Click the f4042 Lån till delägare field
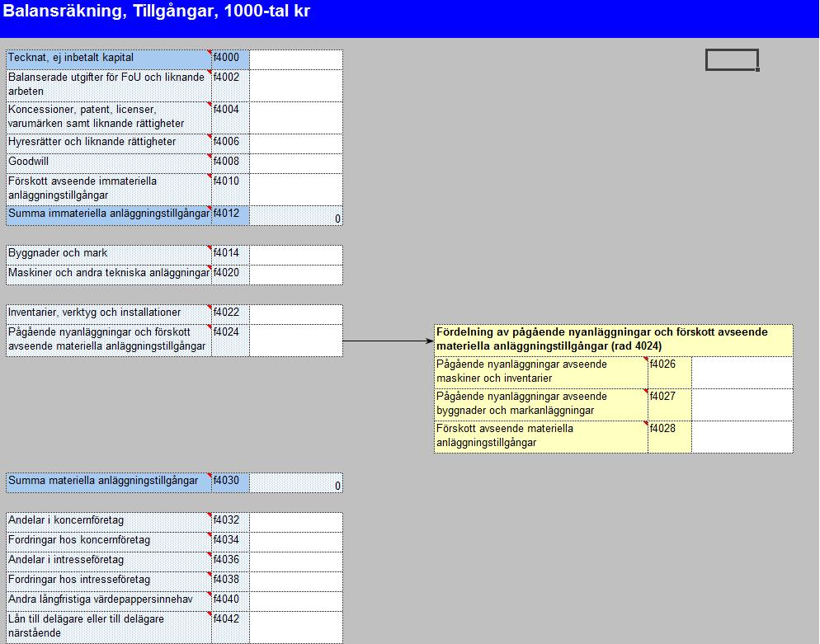The image size is (820, 644). [x=296, y=628]
